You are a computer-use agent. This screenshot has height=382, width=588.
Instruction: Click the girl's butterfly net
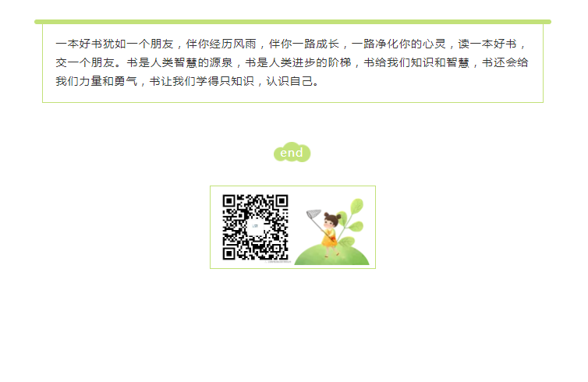[x=313, y=214]
